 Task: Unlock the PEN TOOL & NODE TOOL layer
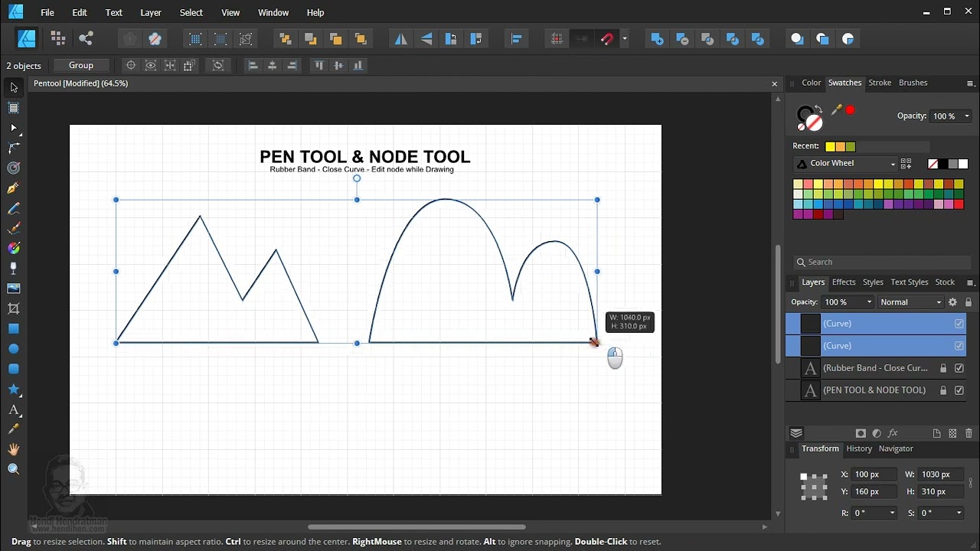point(943,390)
